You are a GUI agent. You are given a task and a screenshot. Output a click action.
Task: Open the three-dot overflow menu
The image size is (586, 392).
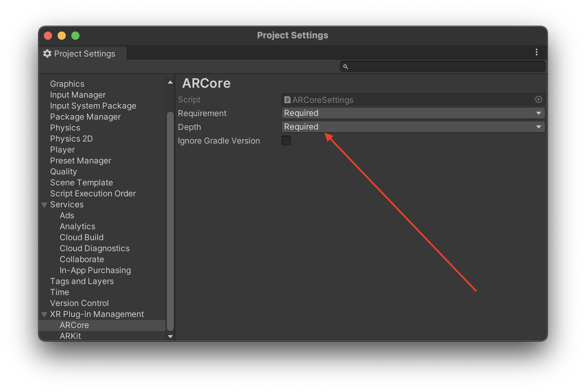coord(536,52)
